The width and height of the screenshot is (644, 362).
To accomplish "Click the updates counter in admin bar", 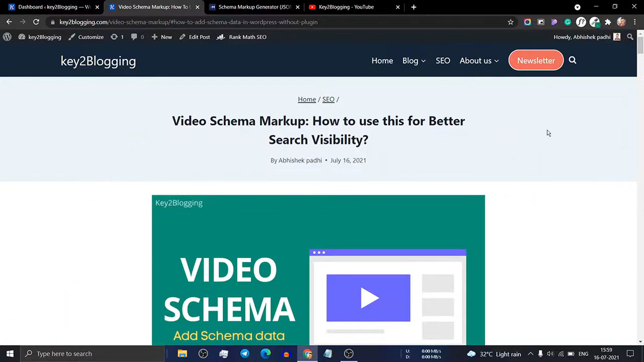I will click(117, 37).
